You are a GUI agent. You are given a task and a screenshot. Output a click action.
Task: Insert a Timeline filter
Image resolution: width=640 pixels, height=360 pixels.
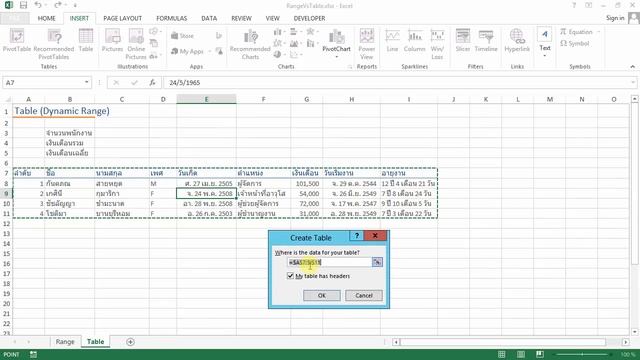coord(486,41)
